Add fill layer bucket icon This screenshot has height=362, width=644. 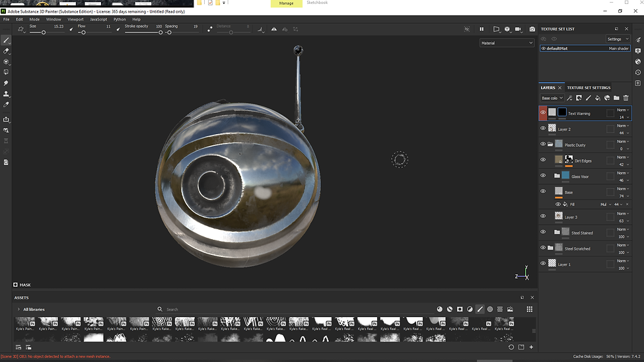coord(598,98)
